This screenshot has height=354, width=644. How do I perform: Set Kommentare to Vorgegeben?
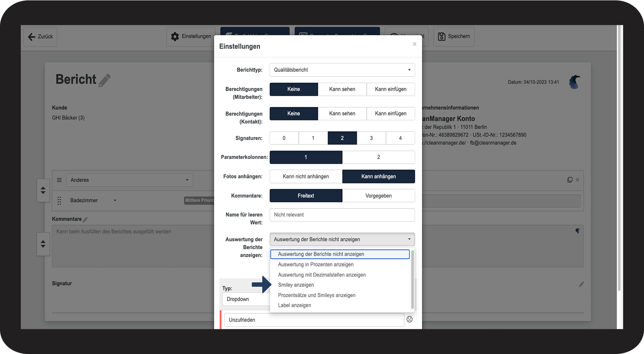[379, 196]
